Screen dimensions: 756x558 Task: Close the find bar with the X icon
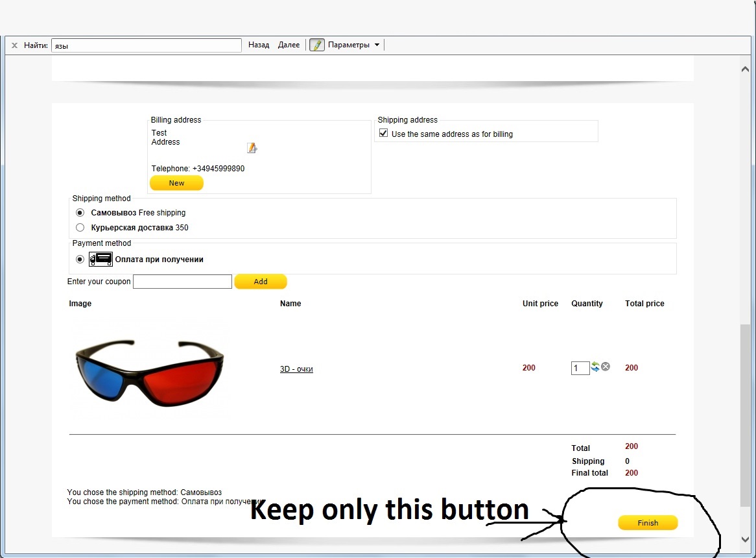pyautogui.click(x=14, y=45)
